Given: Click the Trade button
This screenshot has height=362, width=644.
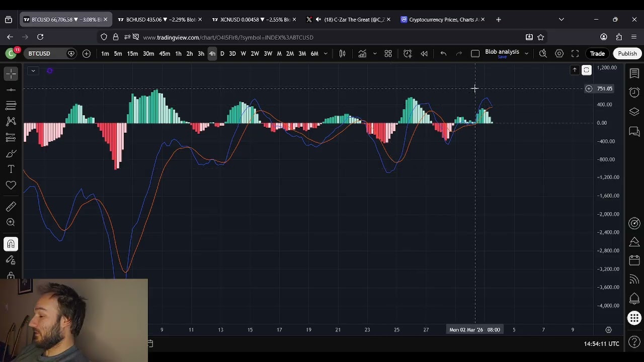Looking at the screenshot, I should point(597,53).
